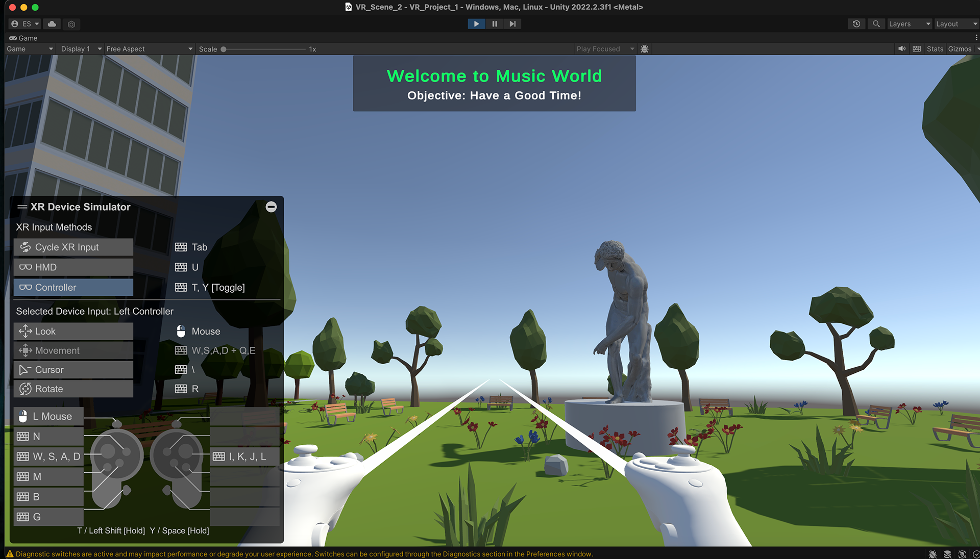This screenshot has height=559, width=980.
Task: Open the Layers dropdown
Action: point(910,24)
